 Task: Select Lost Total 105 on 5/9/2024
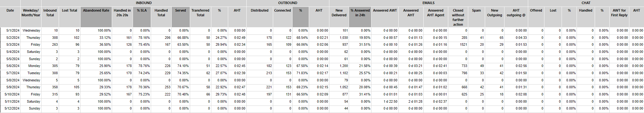point(70,87)
